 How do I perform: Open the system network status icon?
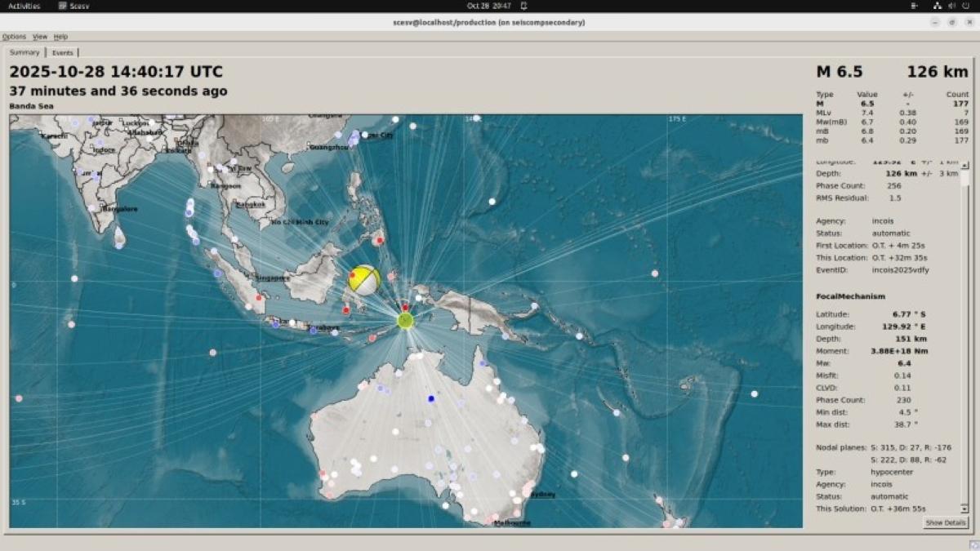click(x=937, y=6)
